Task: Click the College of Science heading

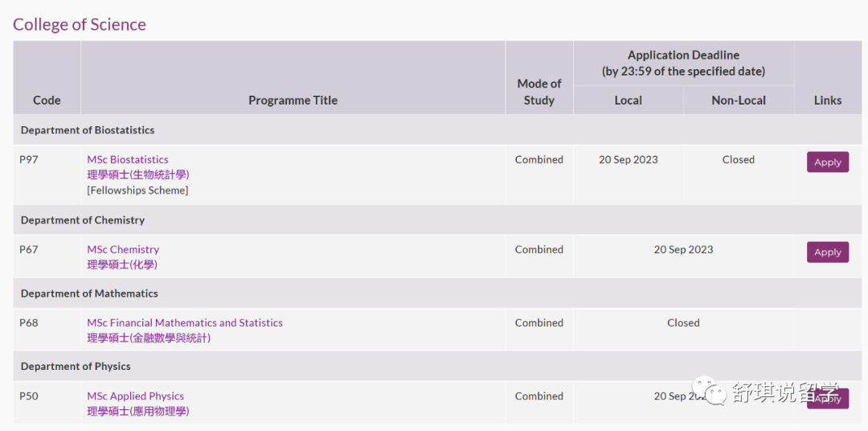Action: tap(80, 24)
